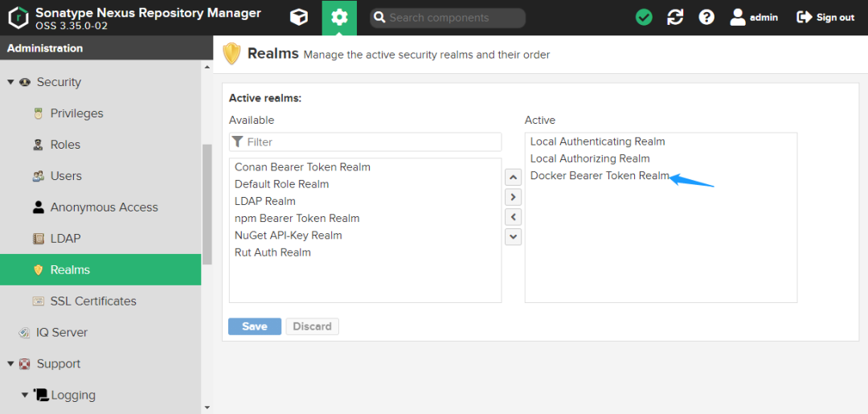Open the Browse cube icon in header
The image size is (868, 414).
(x=299, y=18)
